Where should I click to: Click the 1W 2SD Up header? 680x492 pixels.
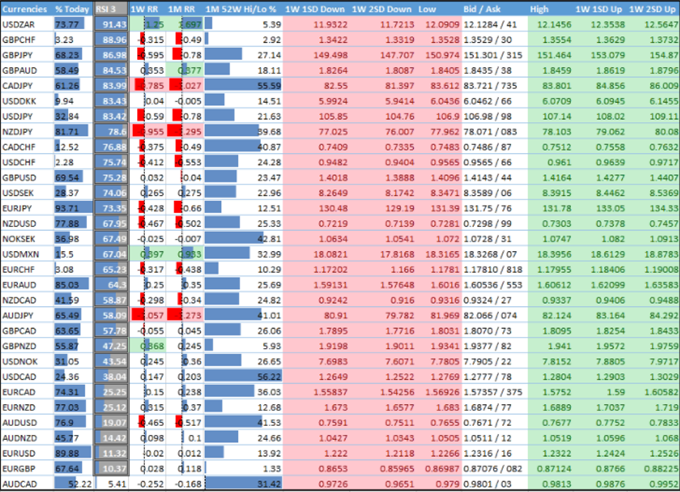(x=652, y=9)
